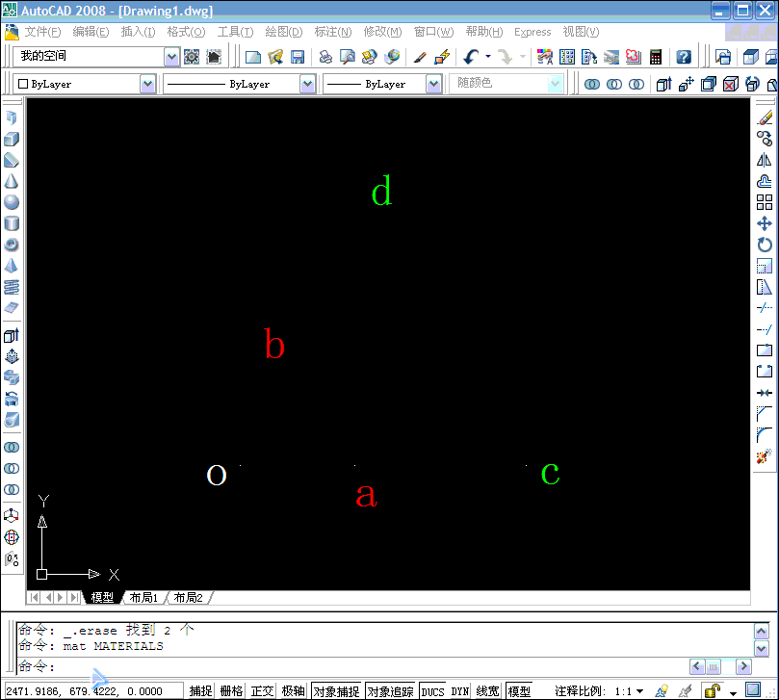Select the Array tool
The height and width of the screenshot is (700, 779).
click(765, 202)
